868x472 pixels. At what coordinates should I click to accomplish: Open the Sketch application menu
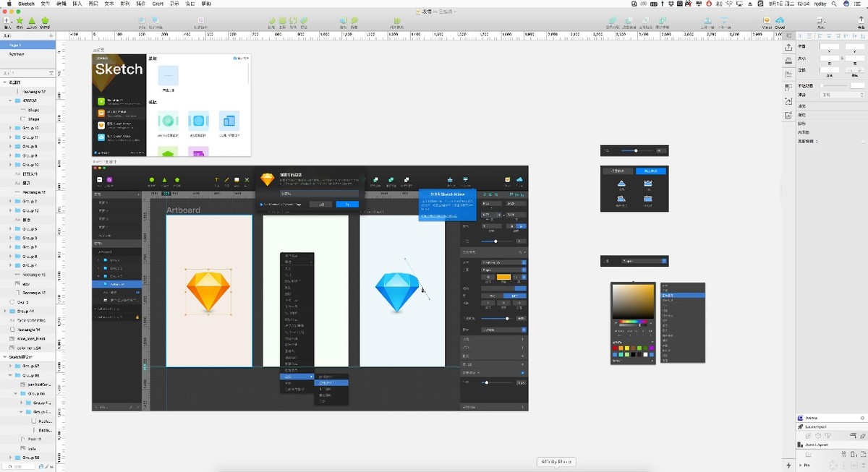[x=26, y=4]
